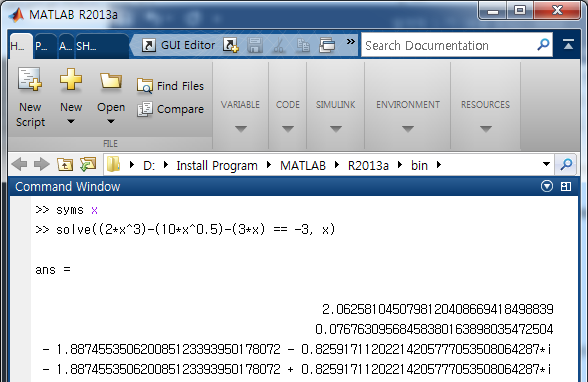
Task: Click the folder icon in address bar
Action: (x=113, y=165)
